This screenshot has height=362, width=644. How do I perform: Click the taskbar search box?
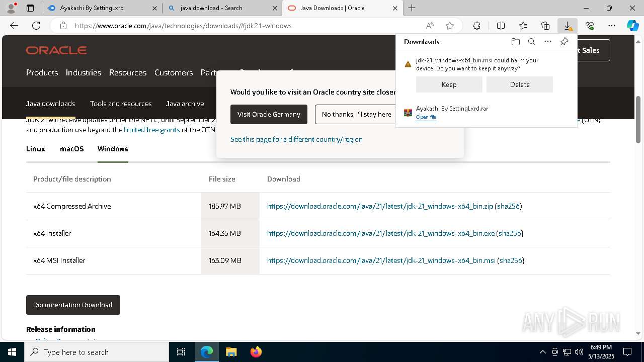pyautogui.click(x=97, y=352)
